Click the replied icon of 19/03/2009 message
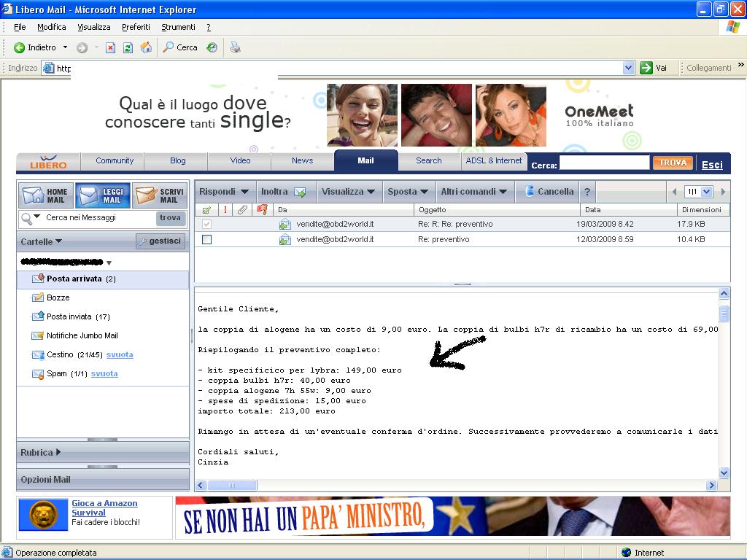Viewport: 747px width, 560px height. [x=285, y=225]
